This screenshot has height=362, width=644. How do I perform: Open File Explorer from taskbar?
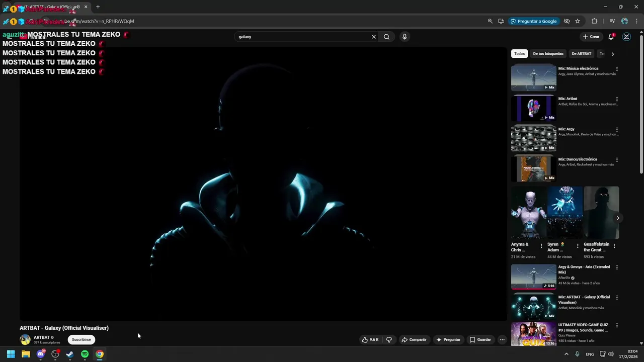pyautogui.click(x=26, y=354)
